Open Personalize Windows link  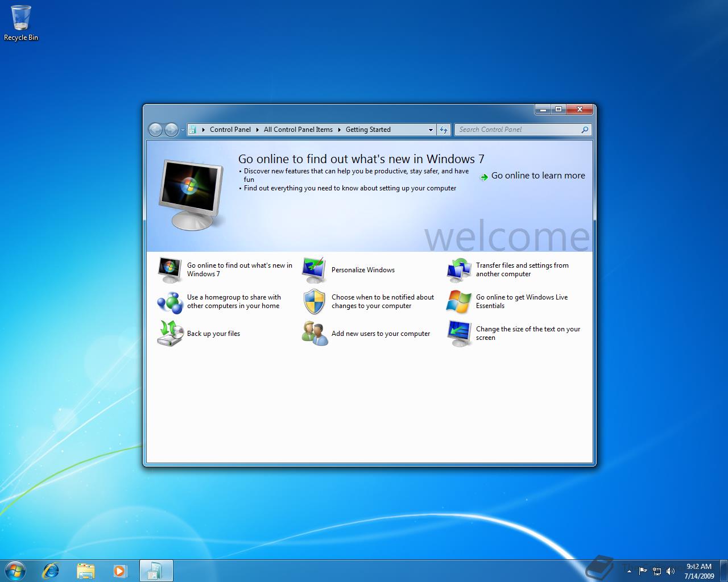pos(363,270)
